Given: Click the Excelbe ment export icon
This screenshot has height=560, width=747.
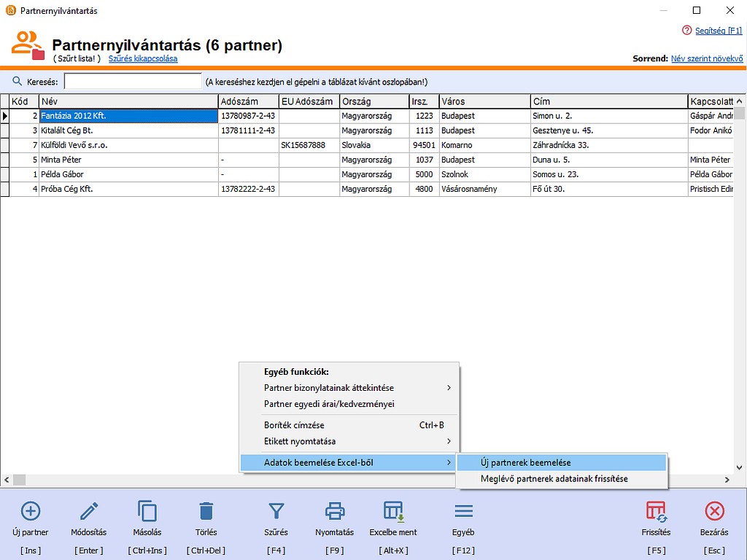Looking at the screenshot, I should (x=394, y=510).
